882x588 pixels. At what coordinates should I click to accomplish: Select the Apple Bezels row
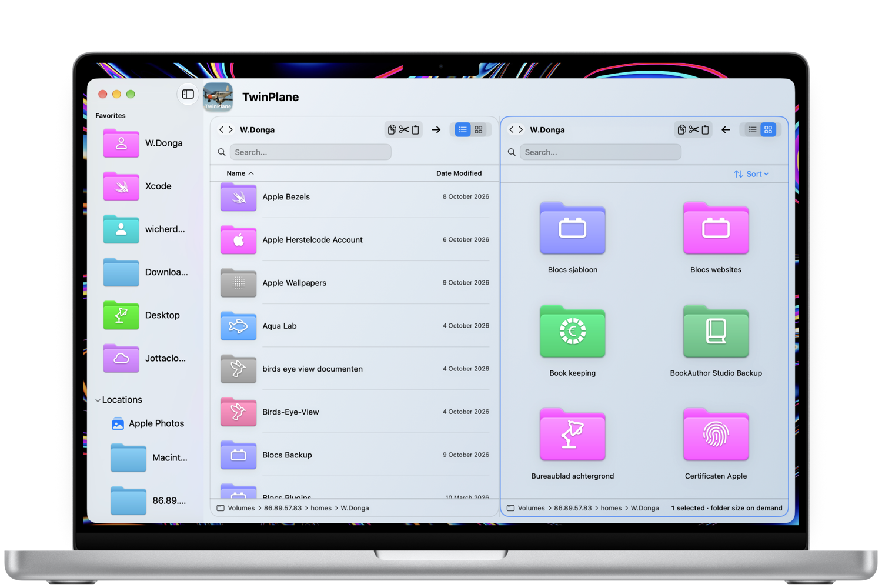click(x=355, y=197)
